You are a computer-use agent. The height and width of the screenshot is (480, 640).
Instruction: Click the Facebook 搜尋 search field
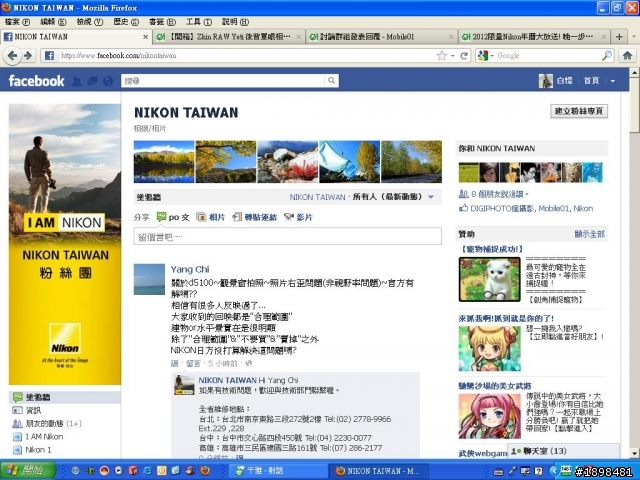[x=223, y=81]
